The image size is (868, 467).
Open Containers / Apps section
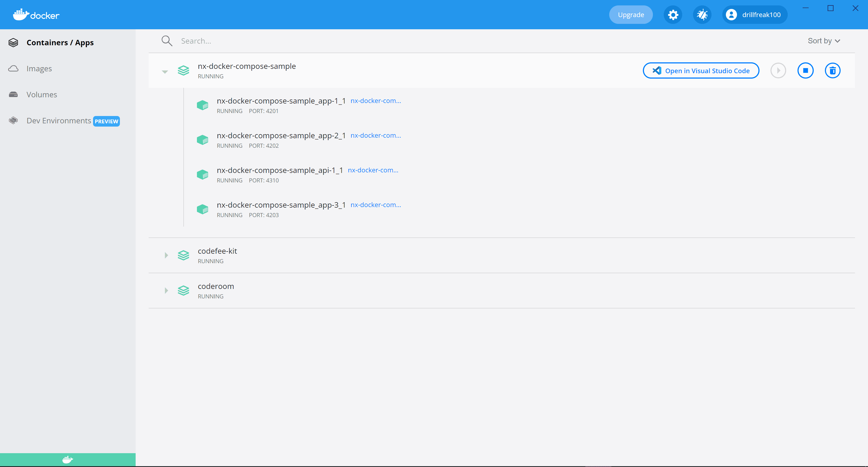(x=60, y=43)
